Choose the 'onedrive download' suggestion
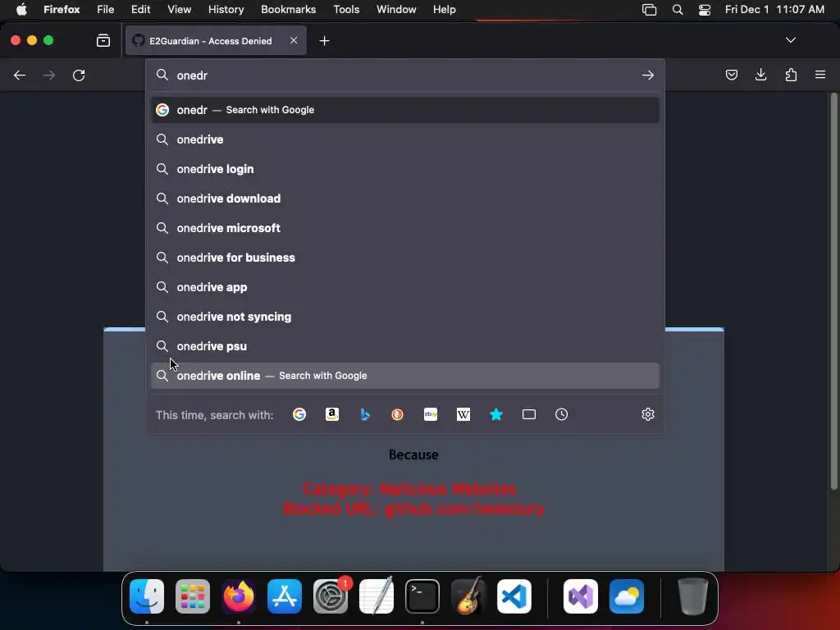 405,199
